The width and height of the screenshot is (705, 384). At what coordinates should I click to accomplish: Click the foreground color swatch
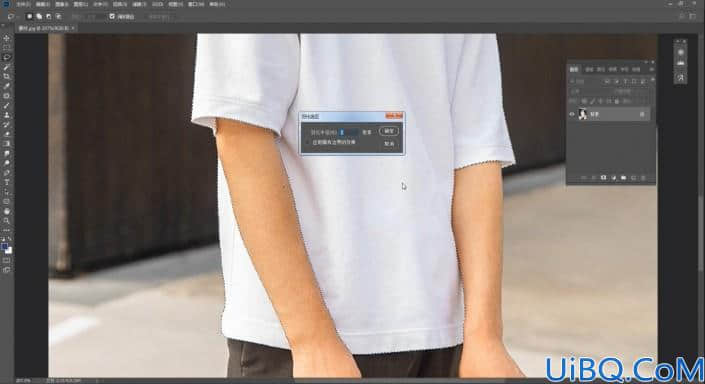click(x=5, y=246)
